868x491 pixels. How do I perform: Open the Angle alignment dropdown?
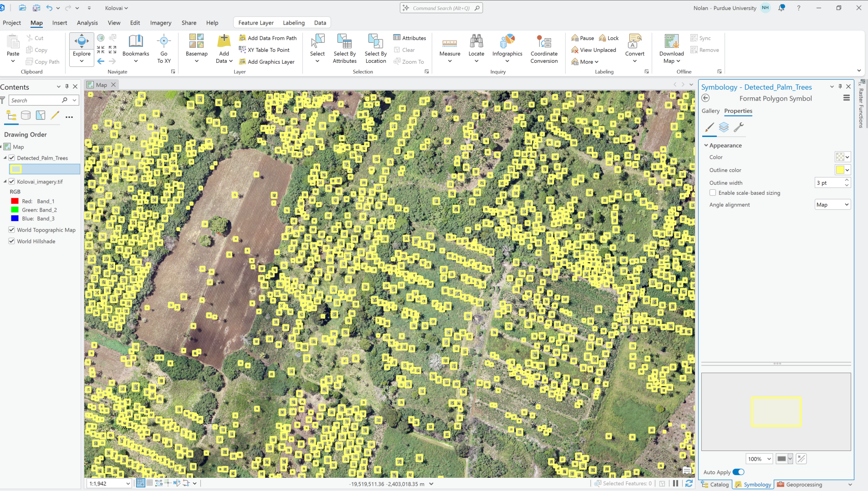click(x=832, y=205)
